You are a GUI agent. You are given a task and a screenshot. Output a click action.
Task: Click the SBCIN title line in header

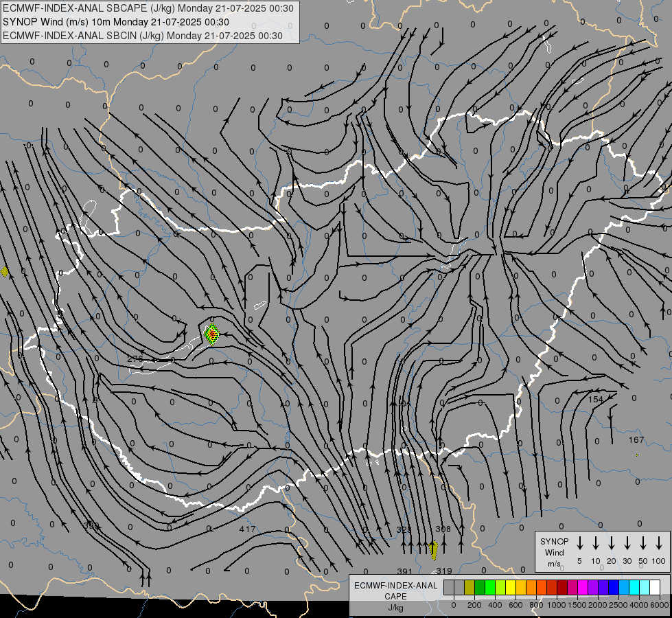coord(143,36)
